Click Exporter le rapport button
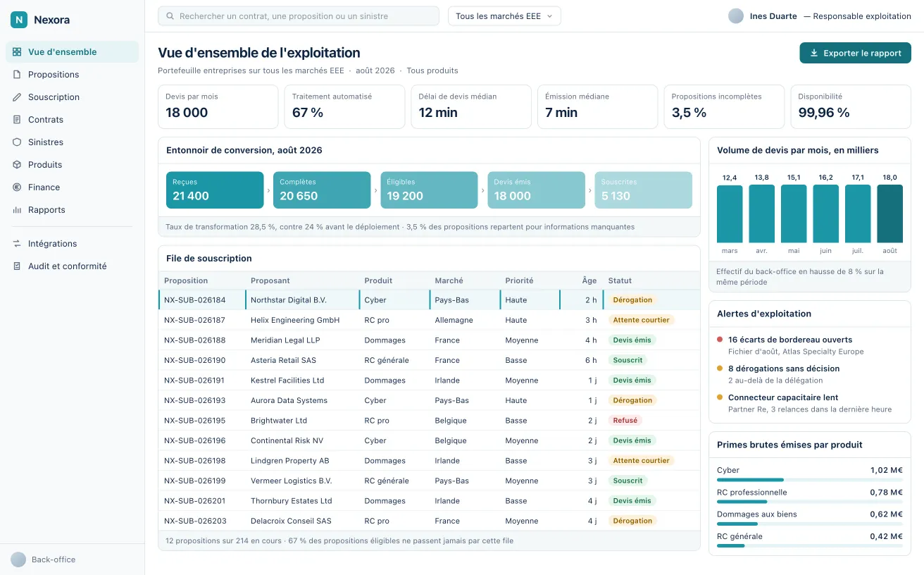924x575 pixels. pyautogui.click(x=855, y=53)
